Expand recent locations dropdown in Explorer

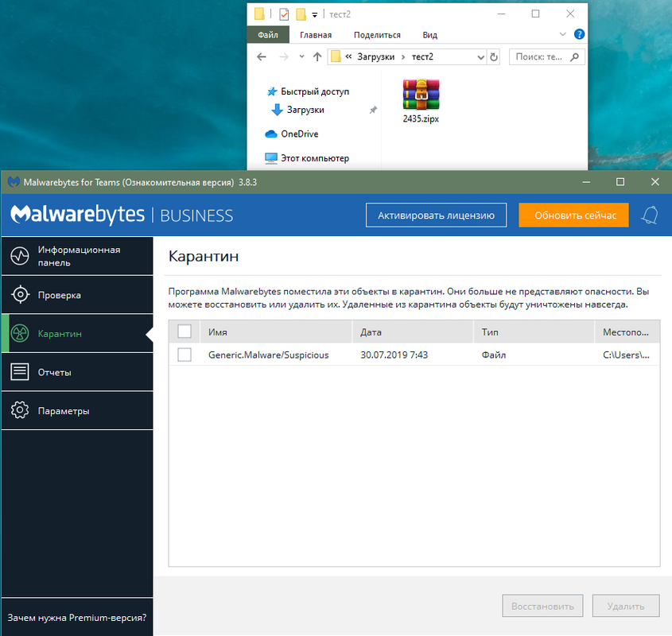pos(301,56)
